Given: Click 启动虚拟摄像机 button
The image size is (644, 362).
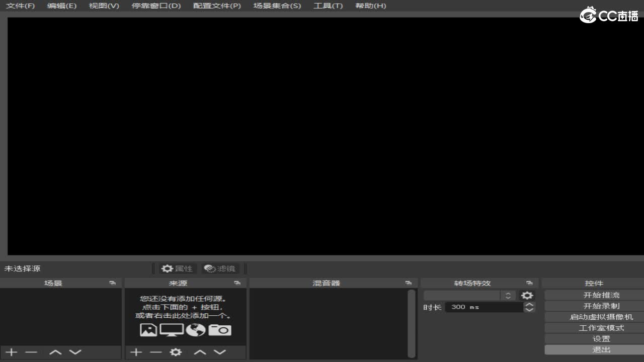Looking at the screenshot, I should (594, 317).
